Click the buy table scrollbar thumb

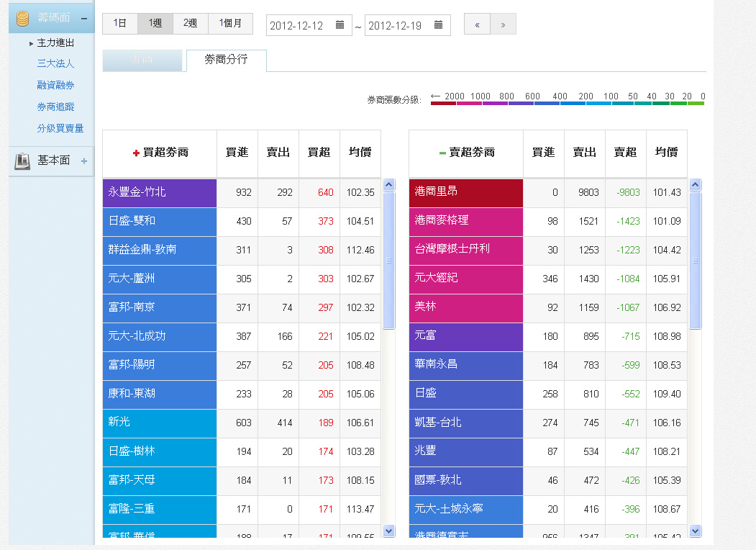point(389,261)
